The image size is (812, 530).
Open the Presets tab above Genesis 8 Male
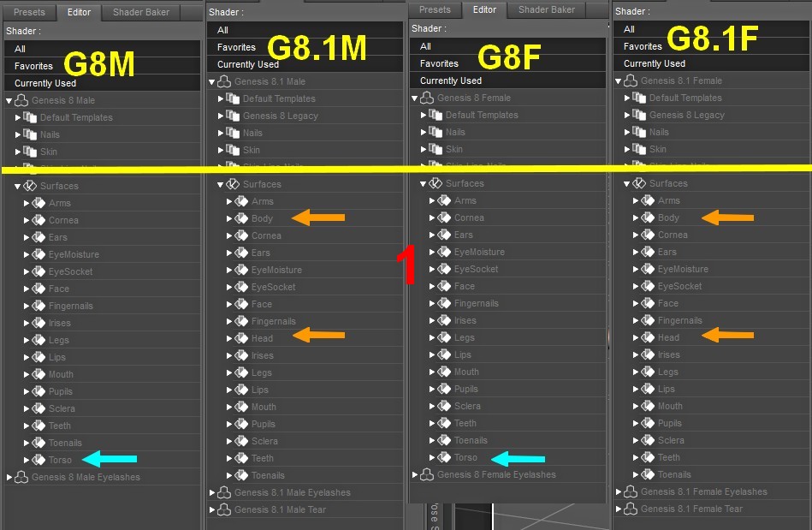pyautogui.click(x=29, y=12)
